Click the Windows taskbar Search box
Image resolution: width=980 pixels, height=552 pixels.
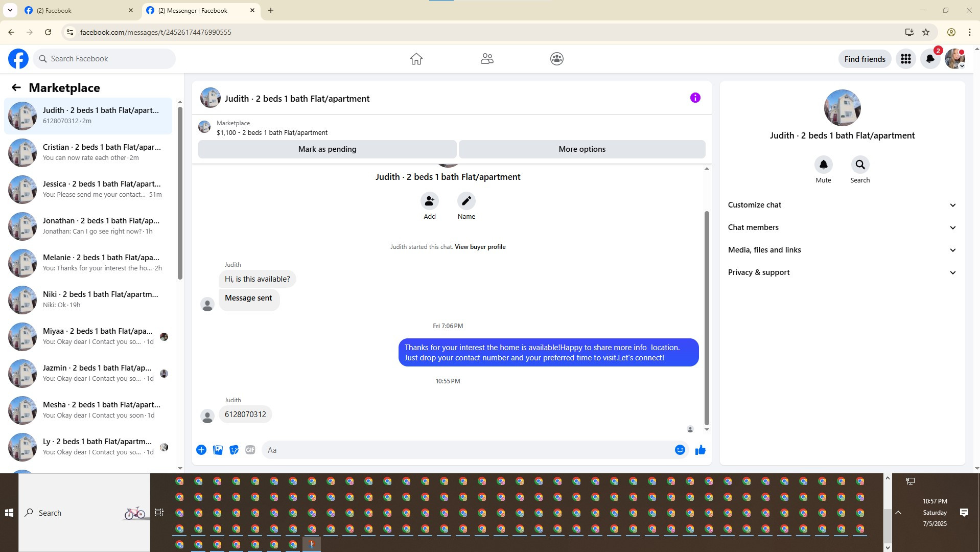pos(84,513)
